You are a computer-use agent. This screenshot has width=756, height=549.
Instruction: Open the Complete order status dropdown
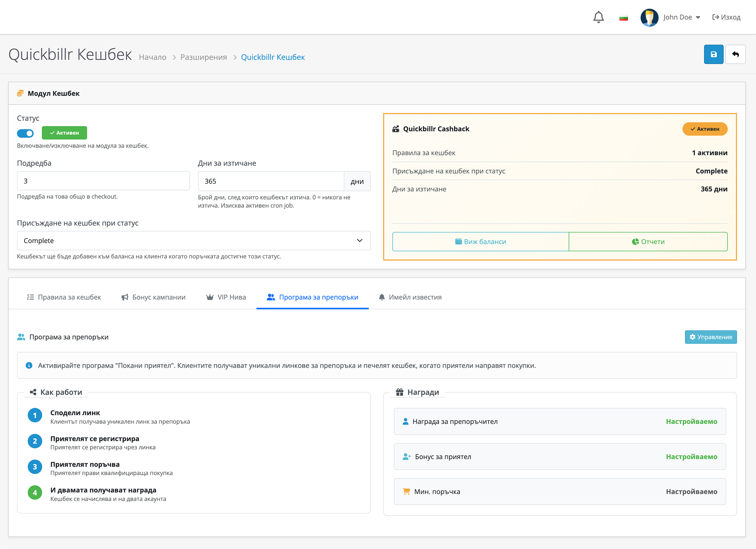(x=194, y=241)
